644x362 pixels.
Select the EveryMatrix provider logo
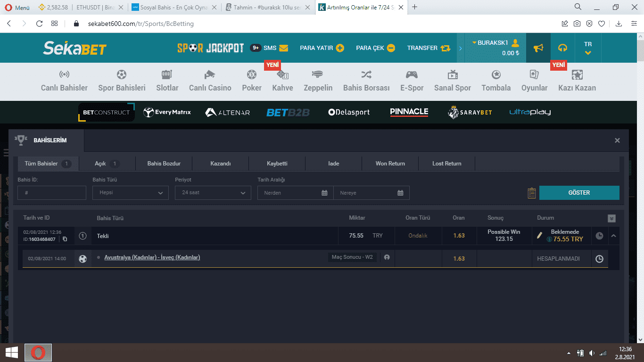point(167,112)
